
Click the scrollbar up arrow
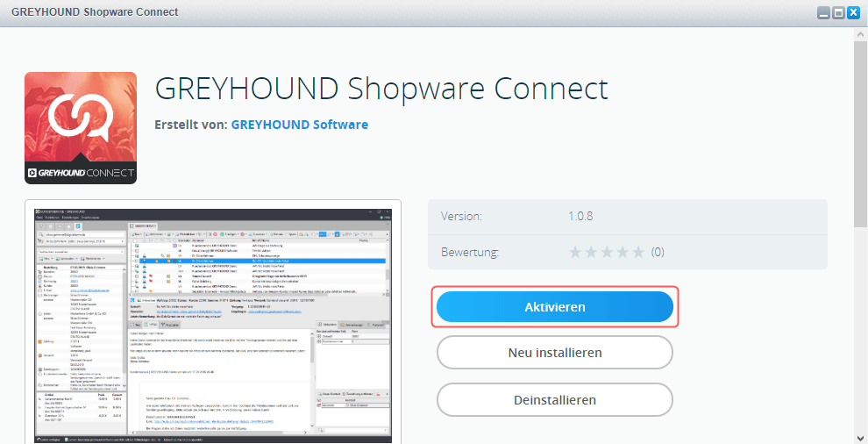[x=861, y=33]
